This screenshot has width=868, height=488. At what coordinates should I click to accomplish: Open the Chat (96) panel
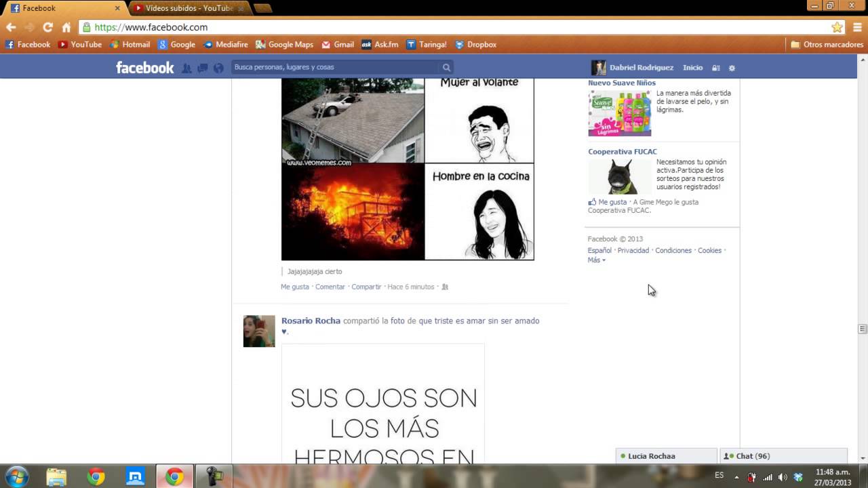click(783, 456)
